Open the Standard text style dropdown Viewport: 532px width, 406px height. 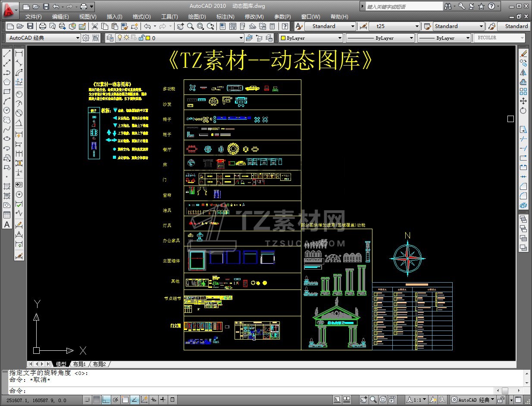pyautogui.click(x=330, y=26)
